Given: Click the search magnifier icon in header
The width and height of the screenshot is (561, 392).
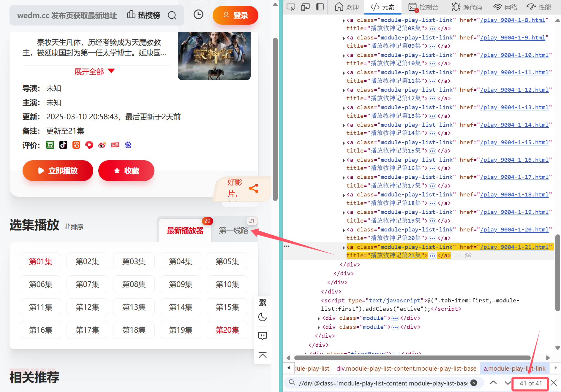Looking at the screenshot, I should tap(172, 15).
